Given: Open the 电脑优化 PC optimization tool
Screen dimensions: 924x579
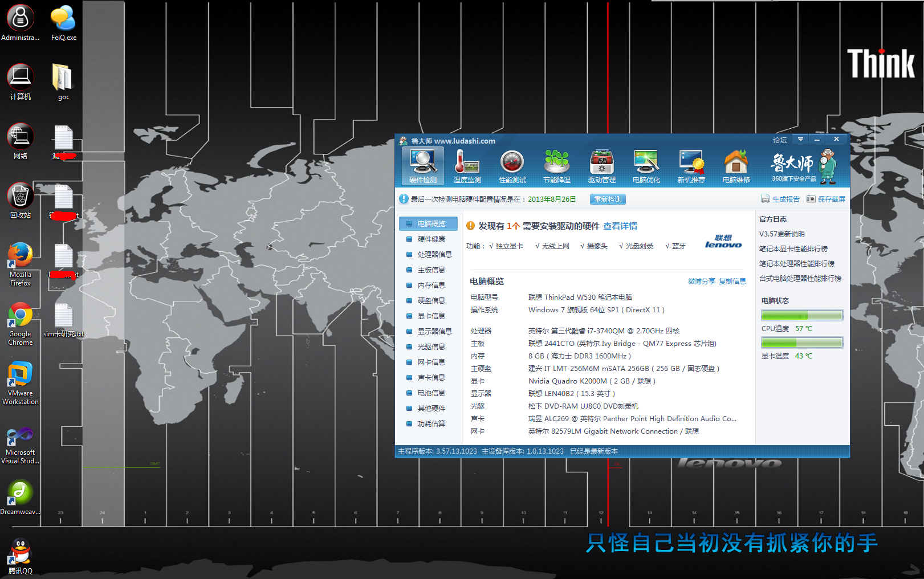Looking at the screenshot, I should point(646,166).
